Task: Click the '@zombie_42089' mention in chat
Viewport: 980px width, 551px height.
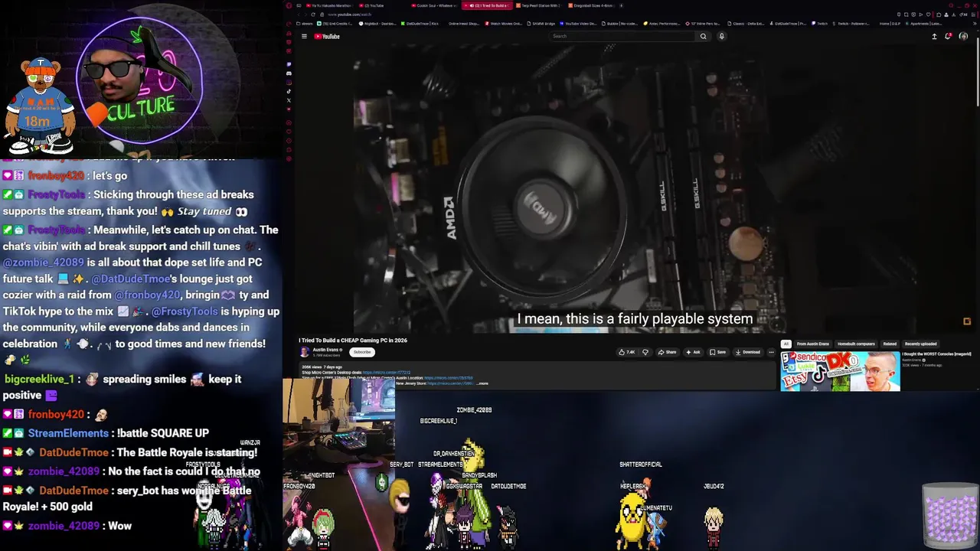Action: pyautogui.click(x=43, y=262)
